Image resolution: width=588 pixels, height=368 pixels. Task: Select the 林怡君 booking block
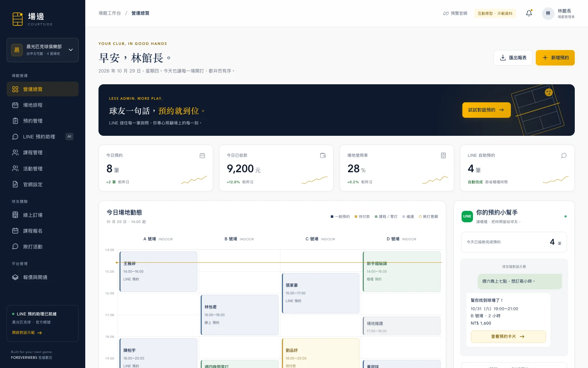[x=240, y=315]
